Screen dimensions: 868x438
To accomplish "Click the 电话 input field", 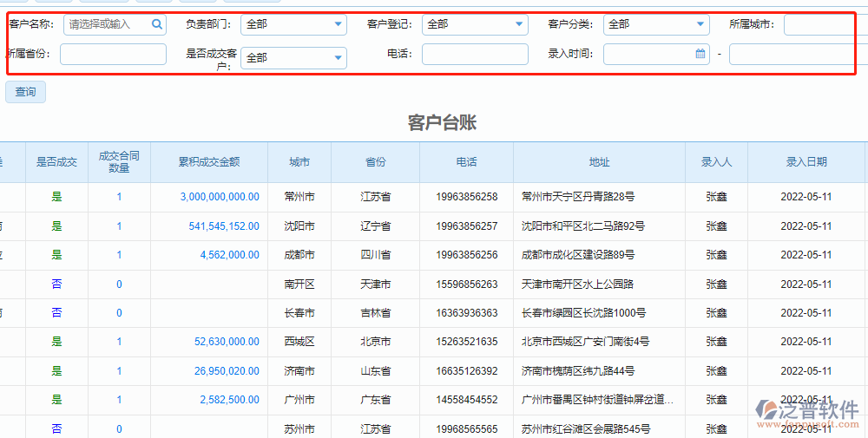I will click(x=475, y=55).
